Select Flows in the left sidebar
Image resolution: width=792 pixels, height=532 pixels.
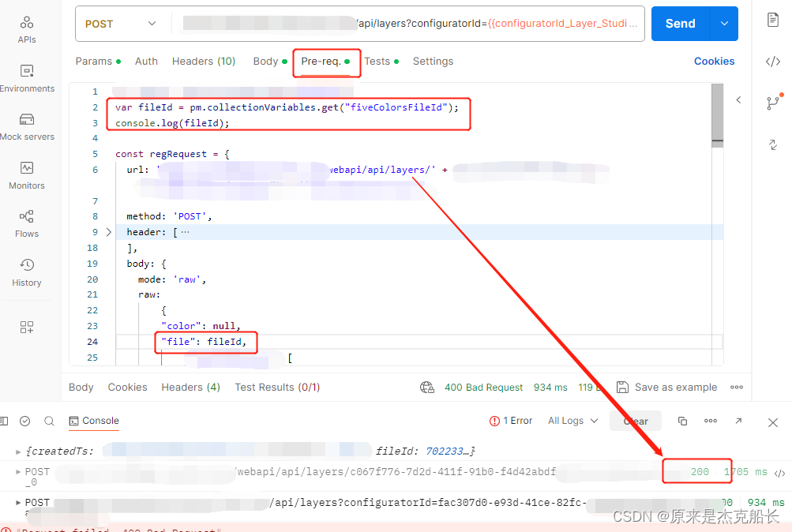click(x=26, y=222)
